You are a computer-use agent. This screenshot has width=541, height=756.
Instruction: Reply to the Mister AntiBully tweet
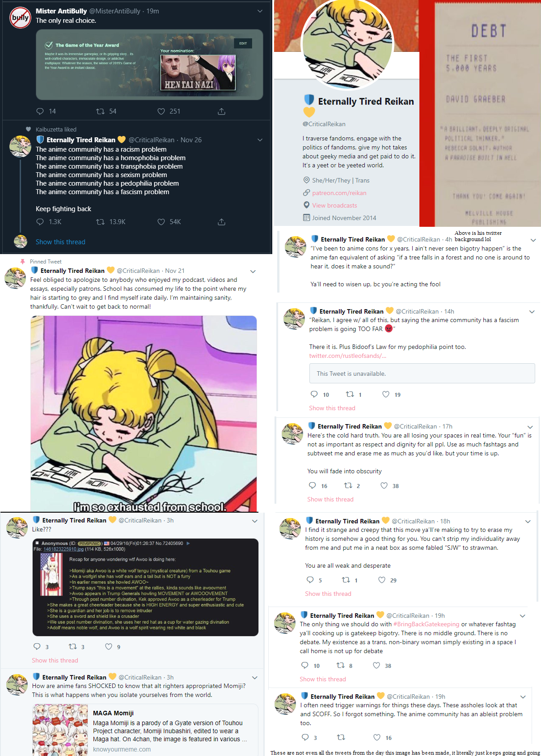click(x=40, y=111)
